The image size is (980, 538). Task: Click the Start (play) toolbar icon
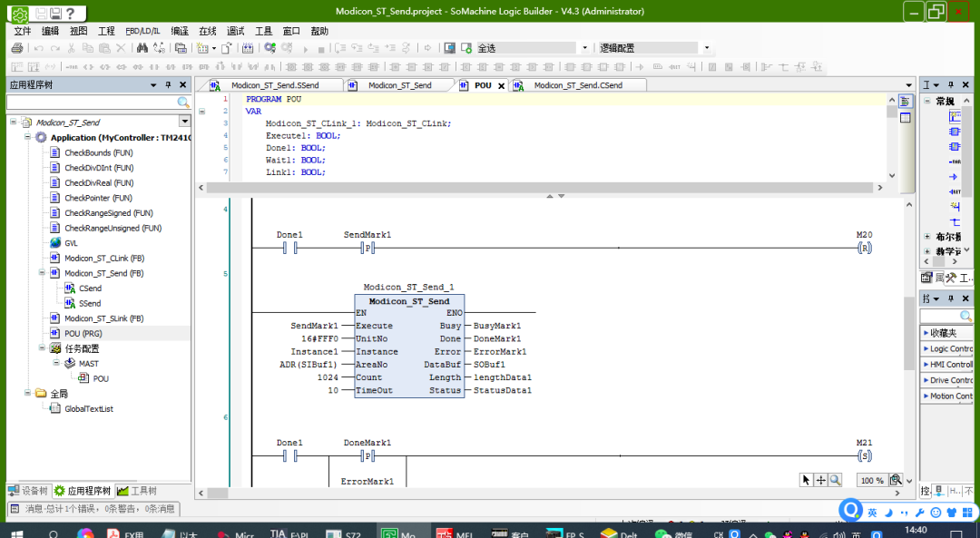click(306, 48)
